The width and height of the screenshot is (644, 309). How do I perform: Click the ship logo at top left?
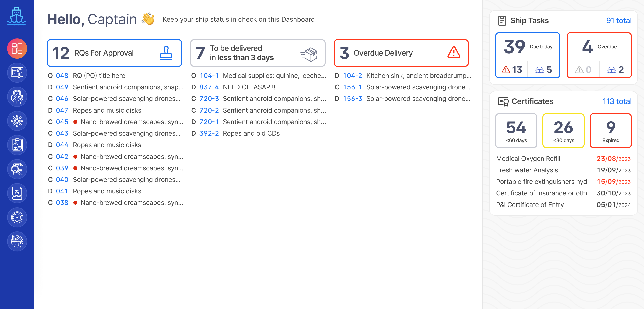click(17, 16)
